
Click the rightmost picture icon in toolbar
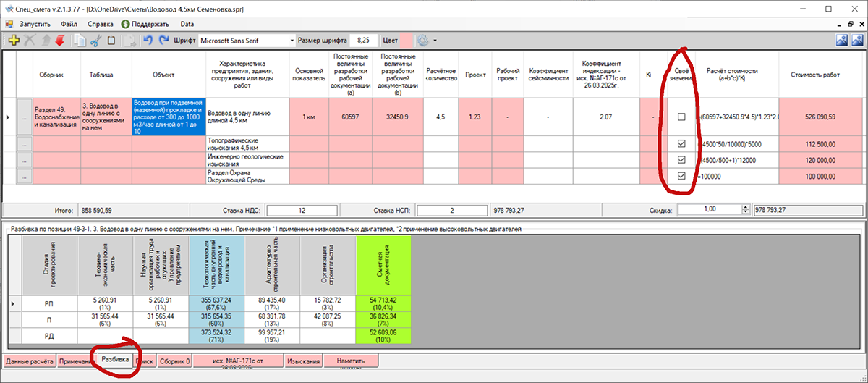[x=857, y=41]
